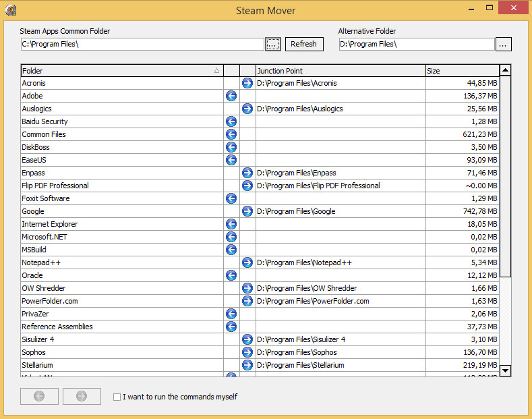Image resolution: width=532 pixels, height=419 pixels.
Task: Click the vertical scrollbar thumb
Action: (x=505, y=177)
